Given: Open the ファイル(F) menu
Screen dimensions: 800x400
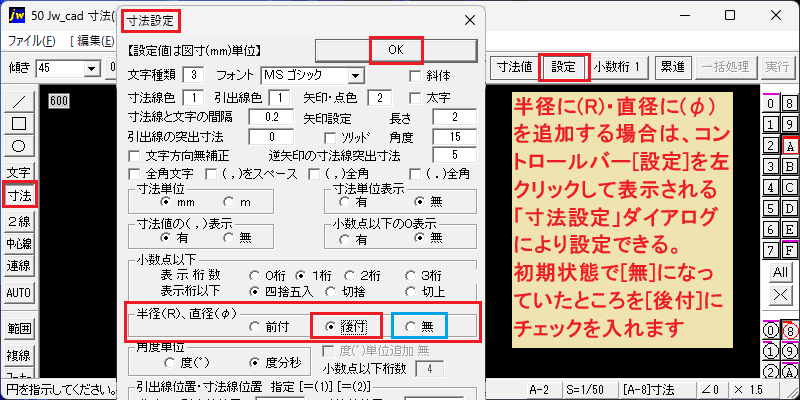Looking at the screenshot, I should coord(32,41).
